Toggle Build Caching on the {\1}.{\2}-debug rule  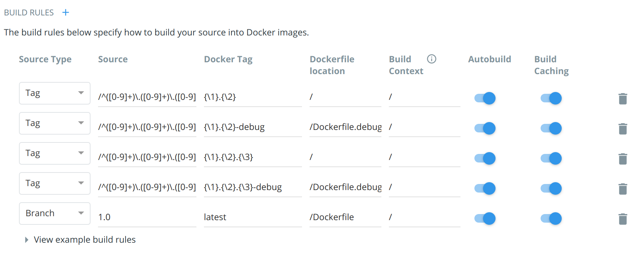click(551, 128)
